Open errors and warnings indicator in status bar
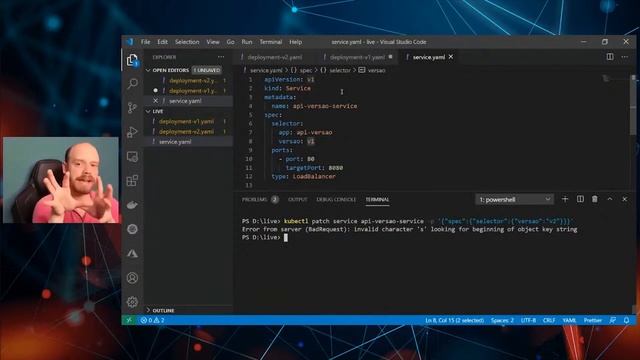This screenshot has width=640, height=360. [x=152, y=320]
